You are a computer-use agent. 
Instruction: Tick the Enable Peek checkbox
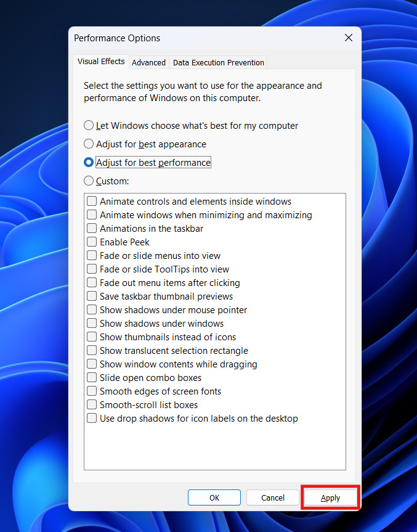92,242
